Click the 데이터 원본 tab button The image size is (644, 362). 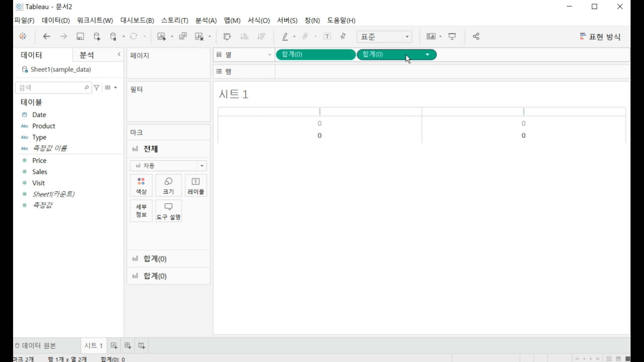(x=36, y=346)
